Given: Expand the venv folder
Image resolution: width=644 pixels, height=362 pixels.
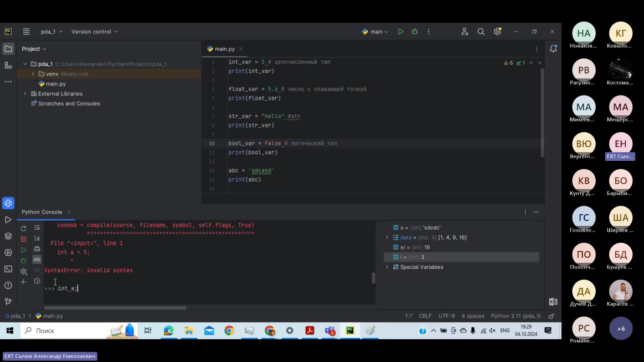Looking at the screenshot, I should coord(33,74).
